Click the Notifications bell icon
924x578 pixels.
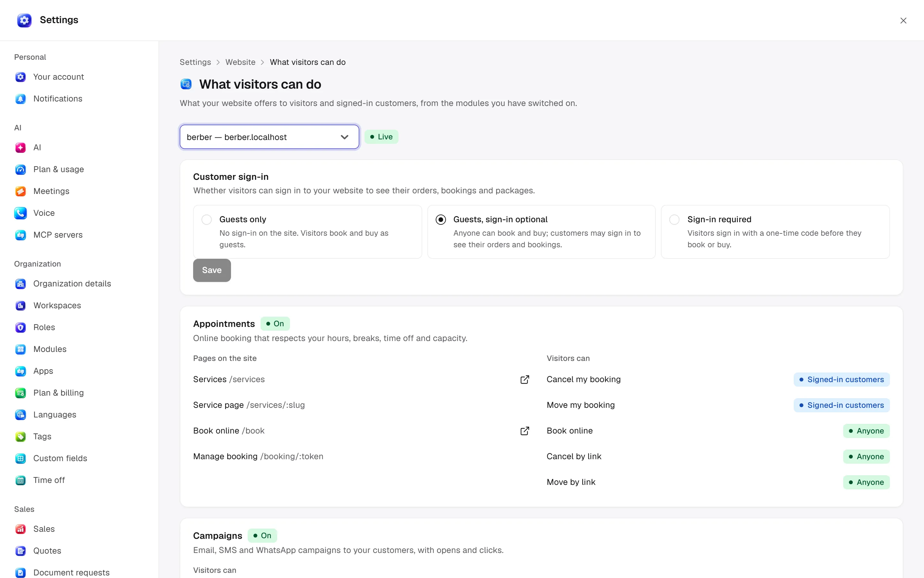[x=21, y=99]
